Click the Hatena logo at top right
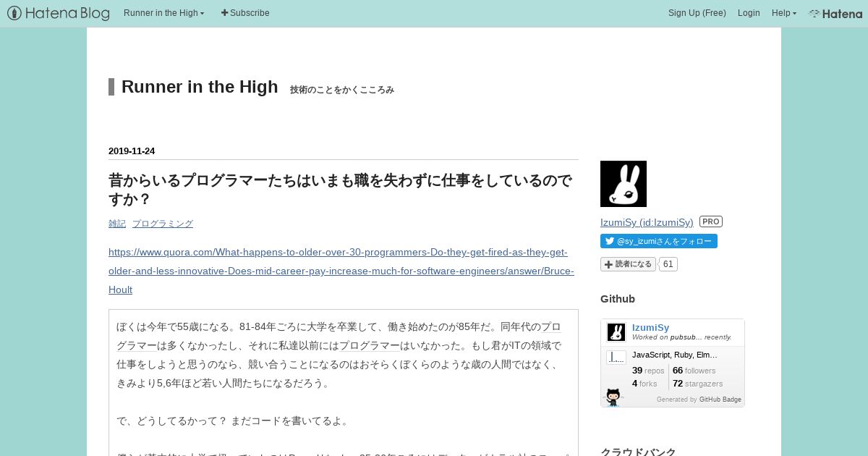Viewport: 868px width, 456px height. pyautogui.click(x=835, y=13)
